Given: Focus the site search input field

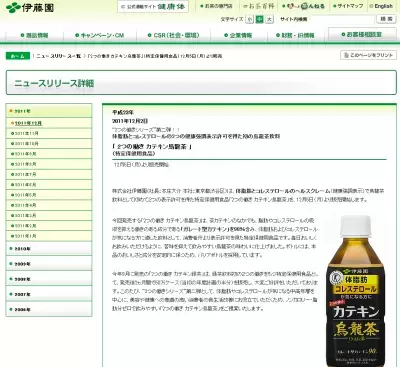Looking at the screenshot, I should 342,19.
